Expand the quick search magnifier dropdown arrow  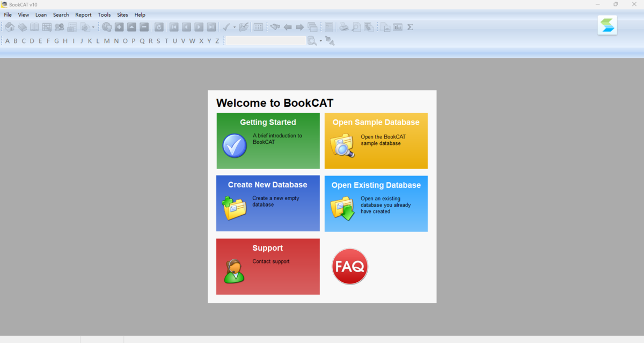(321, 41)
